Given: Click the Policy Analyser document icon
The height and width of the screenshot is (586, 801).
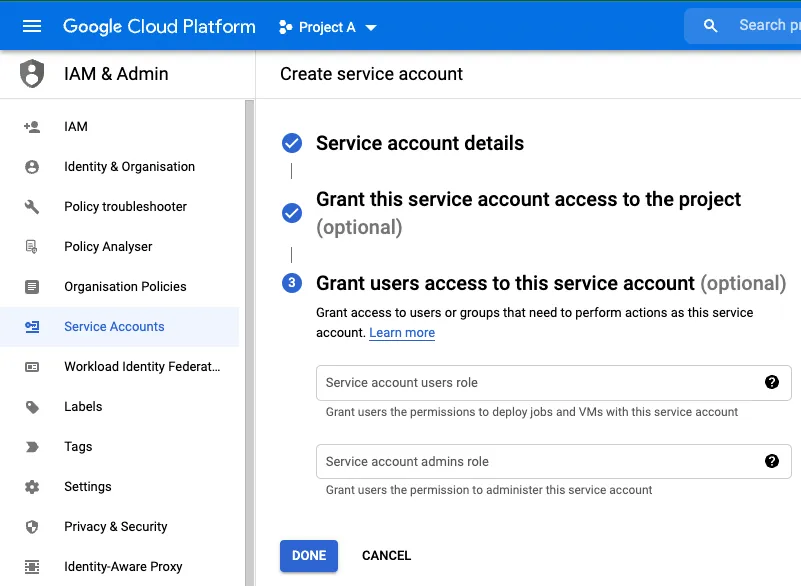Looking at the screenshot, I should point(32,247).
